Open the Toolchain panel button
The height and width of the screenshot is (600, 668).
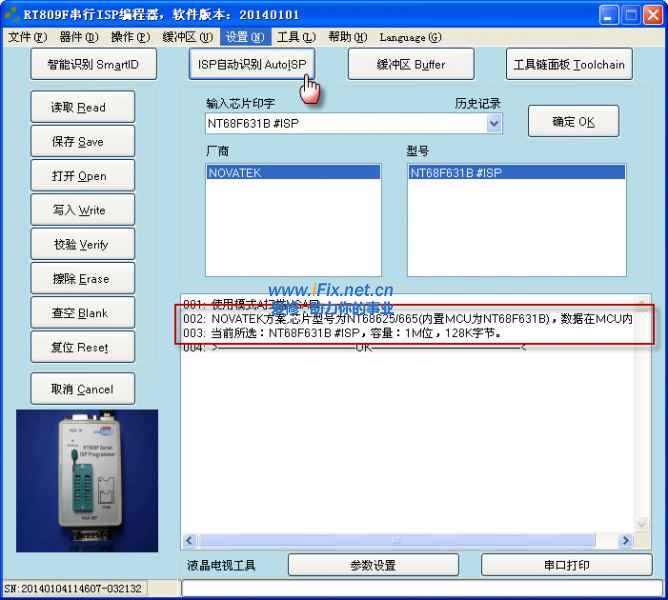pos(568,65)
